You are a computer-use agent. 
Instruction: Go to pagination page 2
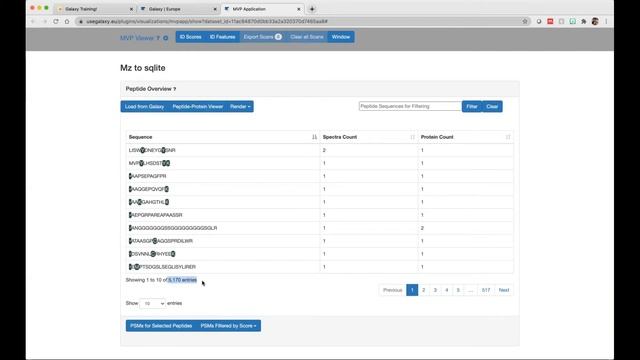pyautogui.click(x=424, y=290)
